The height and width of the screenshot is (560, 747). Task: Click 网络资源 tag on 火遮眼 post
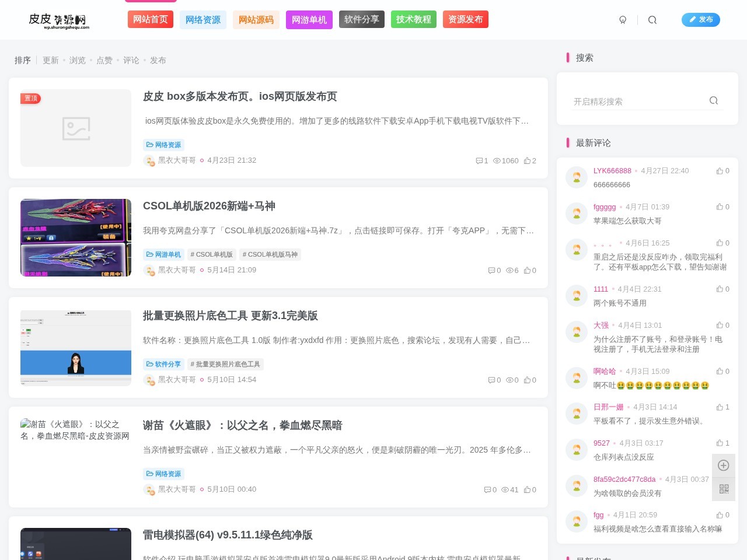click(x=163, y=474)
